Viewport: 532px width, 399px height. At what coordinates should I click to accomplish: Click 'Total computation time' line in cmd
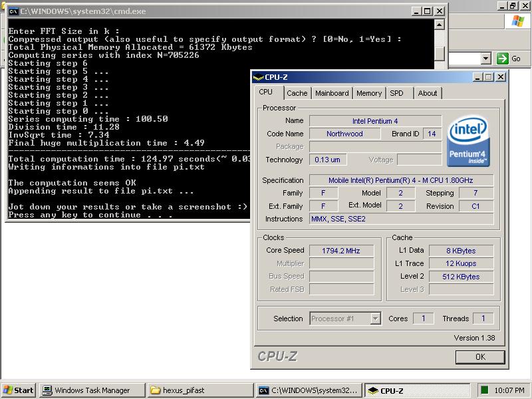click(x=129, y=159)
